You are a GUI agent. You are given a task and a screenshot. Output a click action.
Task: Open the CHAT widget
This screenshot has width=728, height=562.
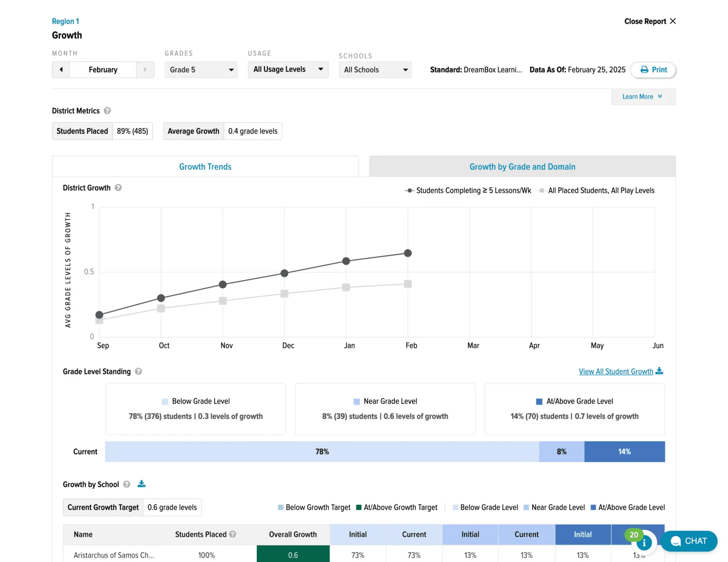(x=689, y=541)
